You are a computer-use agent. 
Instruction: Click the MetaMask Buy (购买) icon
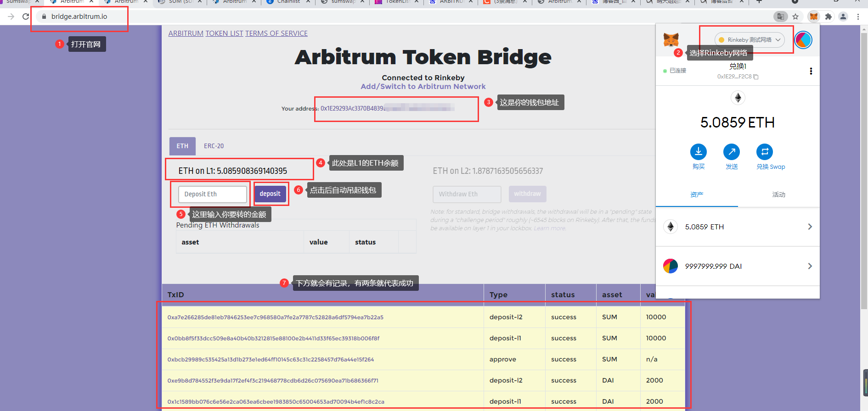coord(699,152)
